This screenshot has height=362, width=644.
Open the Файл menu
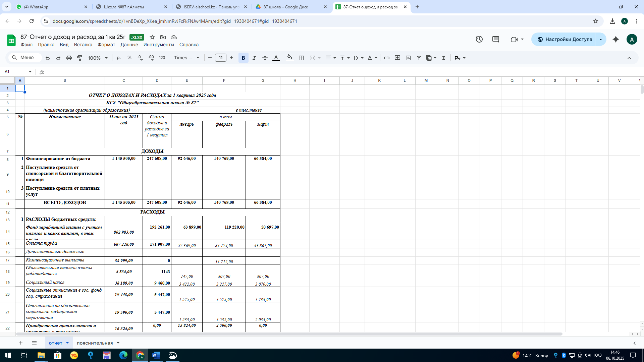pos(26,45)
